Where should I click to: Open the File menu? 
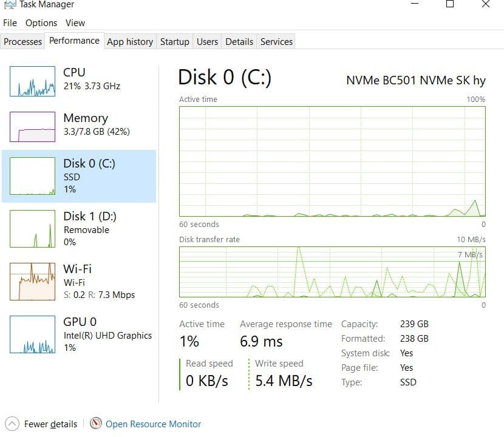[10, 22]
